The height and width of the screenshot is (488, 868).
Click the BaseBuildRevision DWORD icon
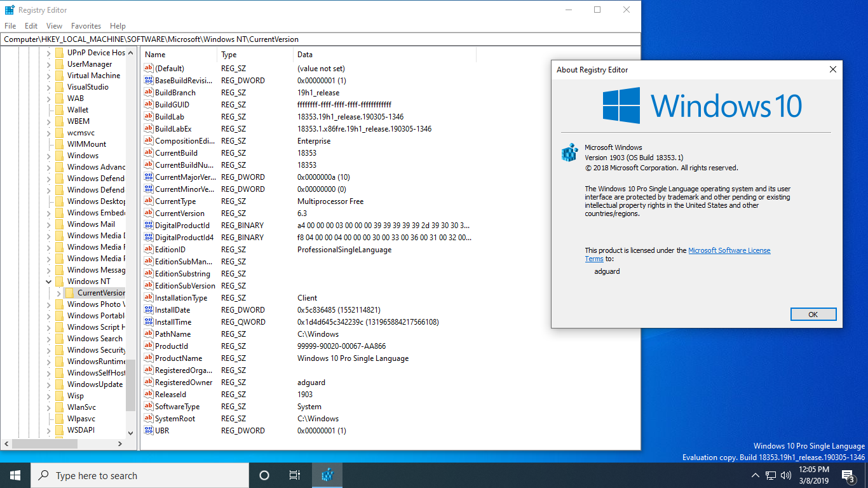click(149, 81)
